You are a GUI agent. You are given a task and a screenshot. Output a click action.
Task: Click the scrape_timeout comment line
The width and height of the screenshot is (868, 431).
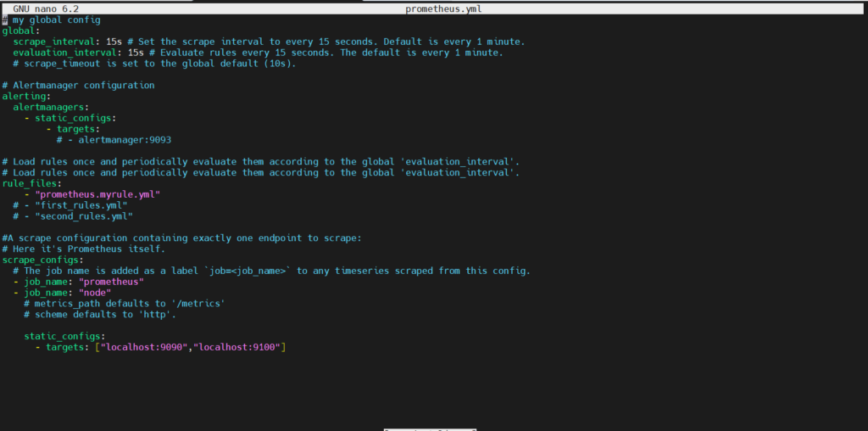(x=155, y=64)
